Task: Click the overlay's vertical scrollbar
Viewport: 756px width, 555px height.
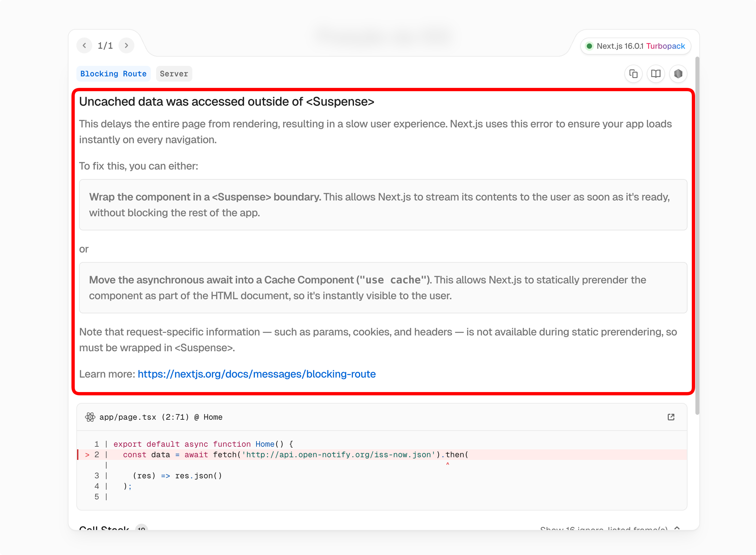Action: coord(697,235)
